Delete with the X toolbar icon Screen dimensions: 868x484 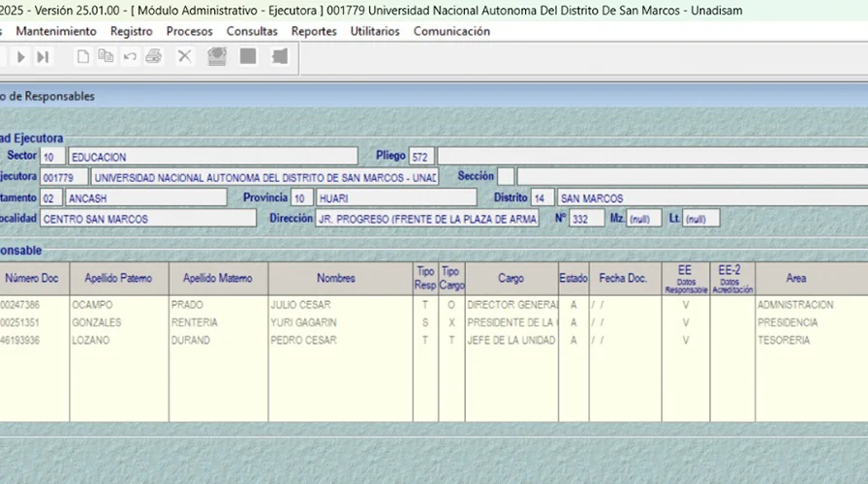[x=184, y=56]
